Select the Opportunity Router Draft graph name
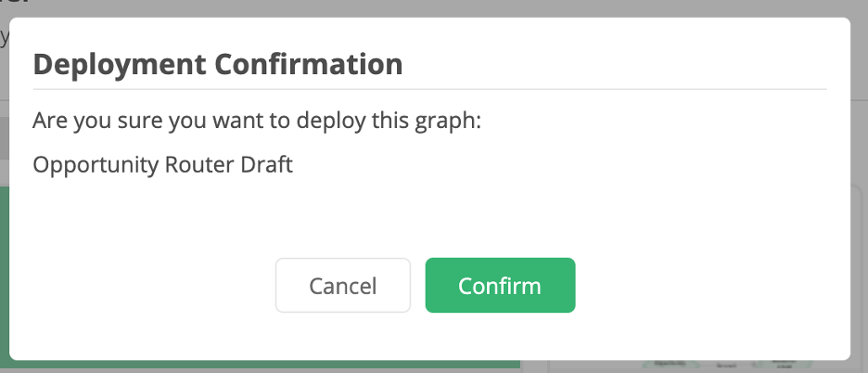The height and width of the screenshot is (373, 868). (162, 164)
